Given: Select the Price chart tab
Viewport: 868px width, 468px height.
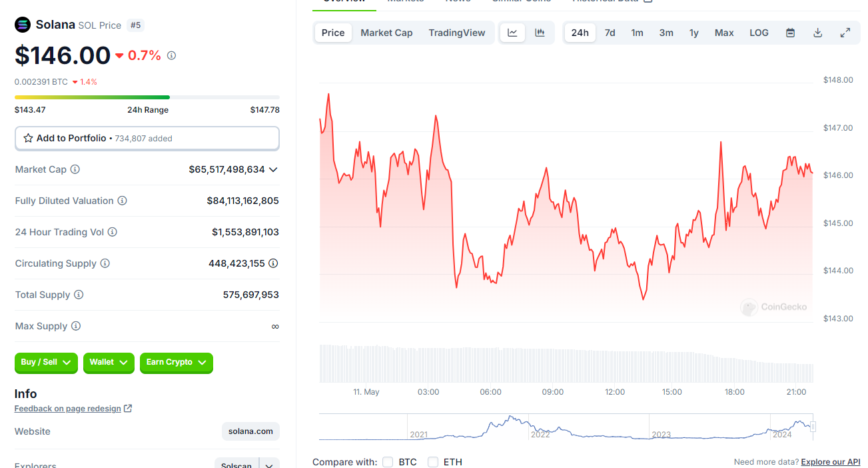Looking at the screenshot, I should (x=333, y=33).
